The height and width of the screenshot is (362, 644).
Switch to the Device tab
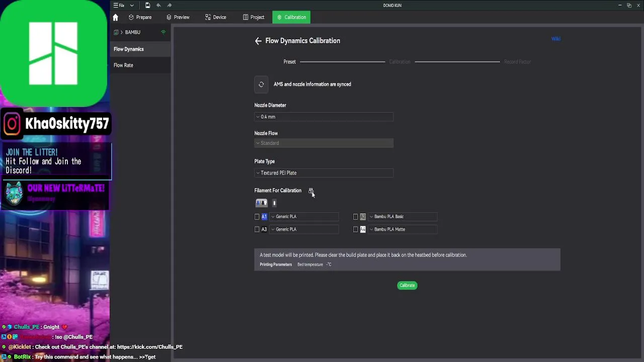click(216, 17)
